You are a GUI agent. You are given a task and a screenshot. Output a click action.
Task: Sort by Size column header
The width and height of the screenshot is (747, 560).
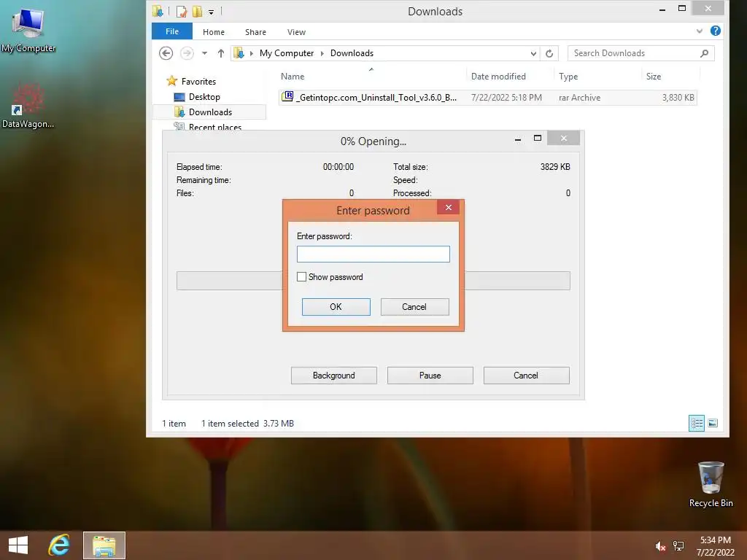click(x=653, y=76)
